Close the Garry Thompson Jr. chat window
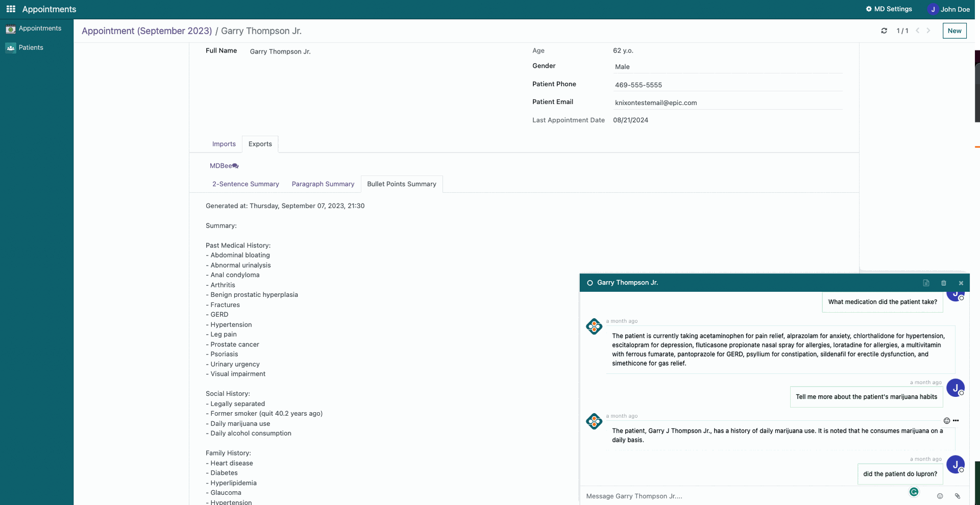980x505 pixels. coord(961,283)
